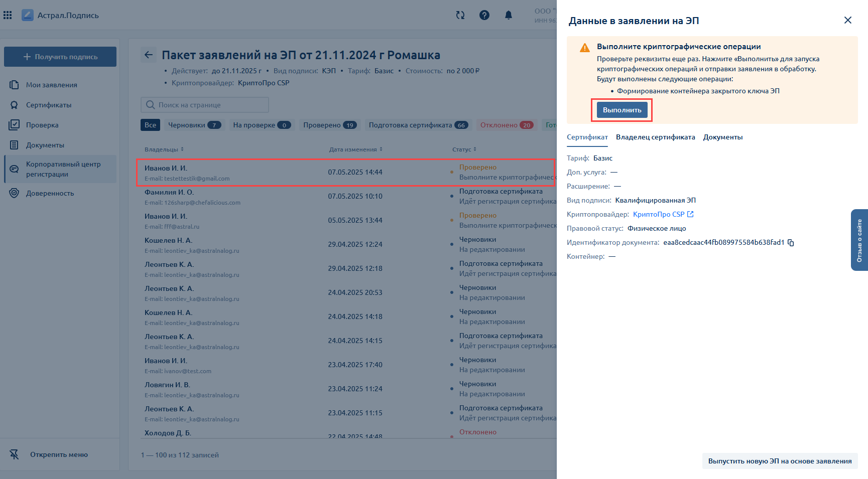
Task: Click Выпустить новую ЭП на основе заявления
Action: (x=780, y=461)
